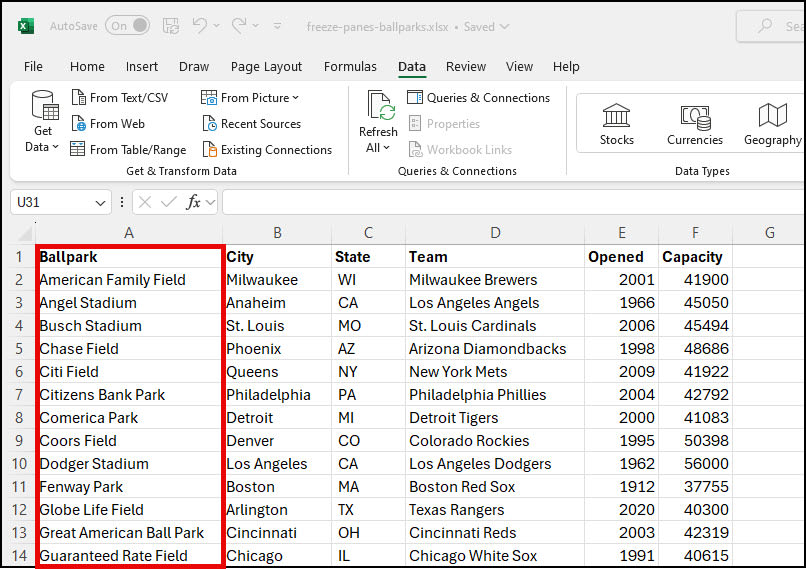Viewport: 806px width, 569px height.
Task: Click the Save icon in title bar
Action: [171, 26]
